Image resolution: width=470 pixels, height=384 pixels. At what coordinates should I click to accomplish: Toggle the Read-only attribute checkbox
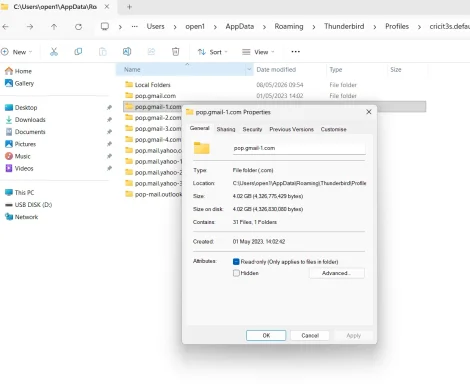[x=236, y=262]
